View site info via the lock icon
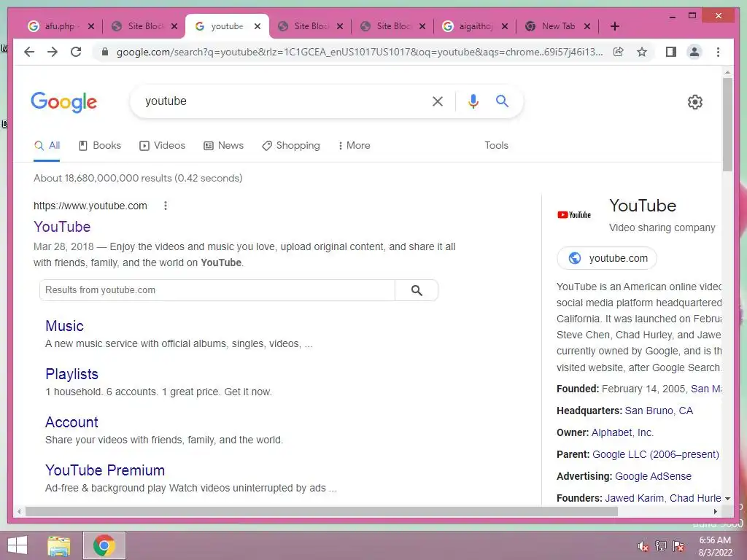The width and height of the screenshot is (747, 560). click(x=105, y=52)
